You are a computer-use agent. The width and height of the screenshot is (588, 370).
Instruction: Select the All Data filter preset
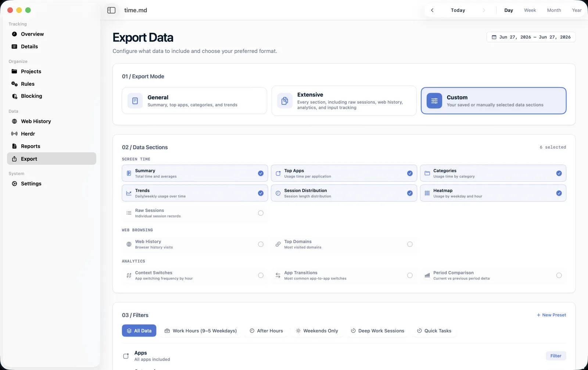point(139,331)
